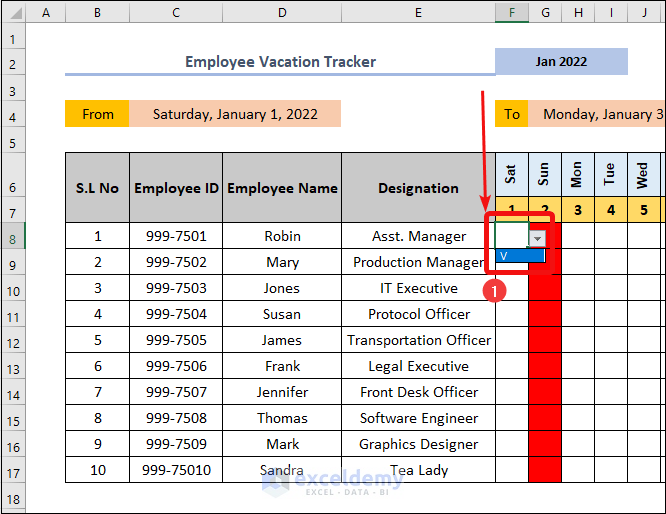Select column C header
This screenshot has width=666, height=514.
click(x=176, y=13)
